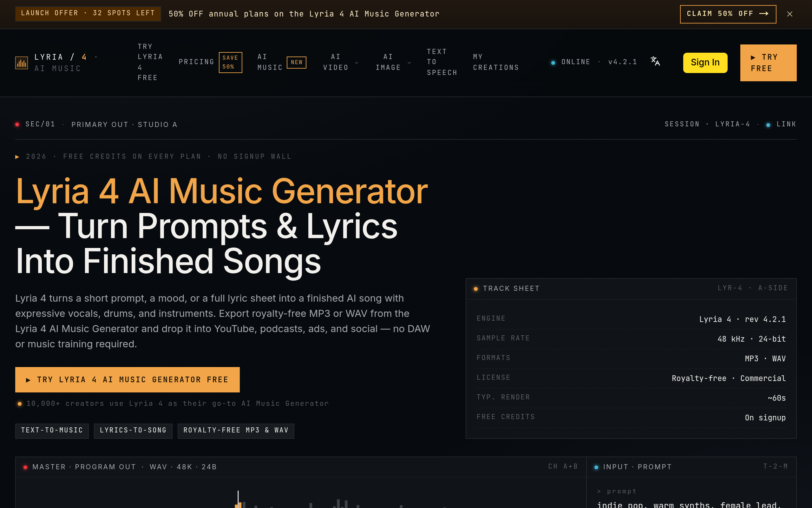Click version v4.2.1 text
The image size is (812, 508).
tap(623, 62)
